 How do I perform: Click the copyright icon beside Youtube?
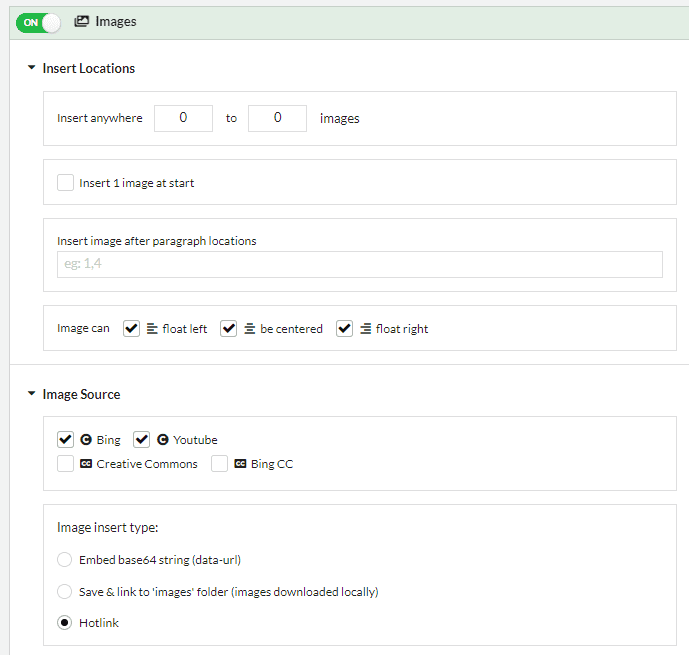pos(163,440)
